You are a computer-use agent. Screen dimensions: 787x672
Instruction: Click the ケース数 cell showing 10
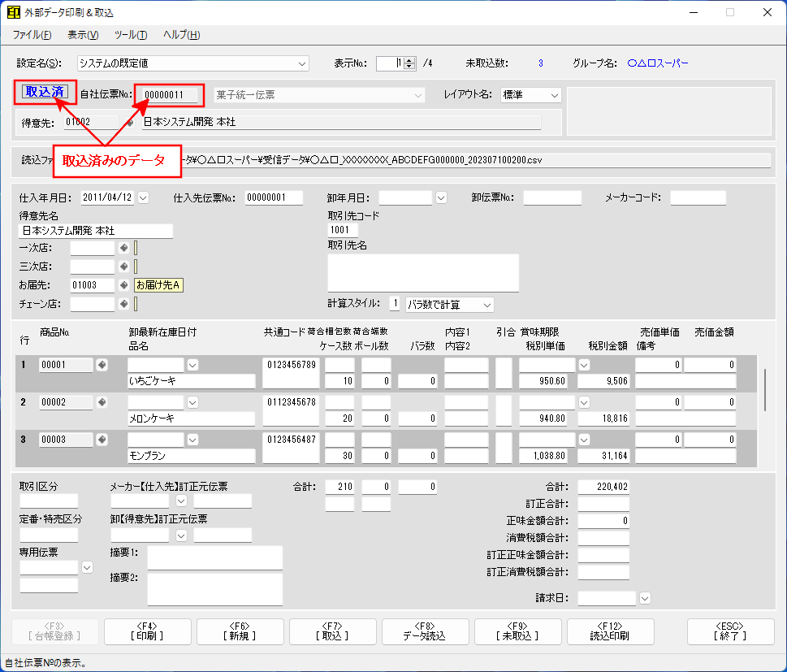339,381
